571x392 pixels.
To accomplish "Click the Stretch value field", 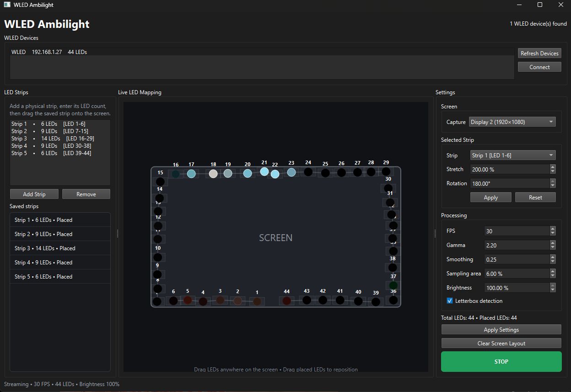I will 510,169.
